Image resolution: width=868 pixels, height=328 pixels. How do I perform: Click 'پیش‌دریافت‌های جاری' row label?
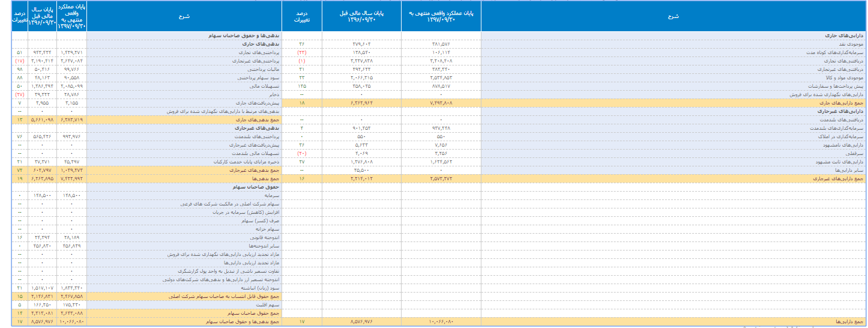pyautogui.click(x=256, y=103)
